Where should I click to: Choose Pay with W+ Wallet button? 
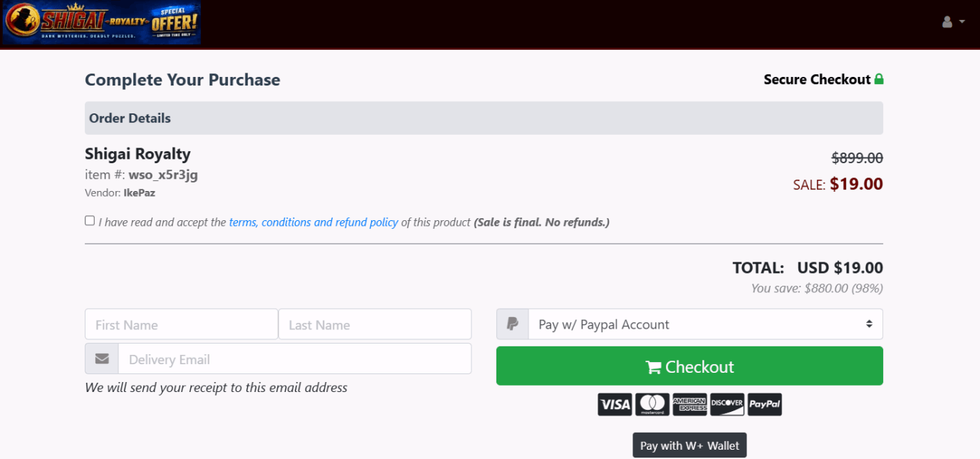pyautogui.click(x=689, y=445)
